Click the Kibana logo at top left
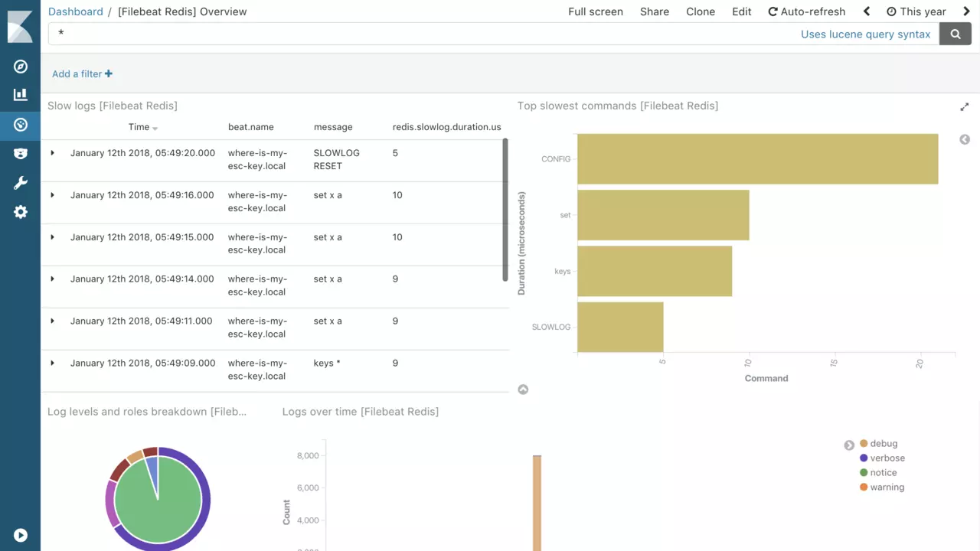The height and width of the screenshot is (551, 980). click(20, 27)
